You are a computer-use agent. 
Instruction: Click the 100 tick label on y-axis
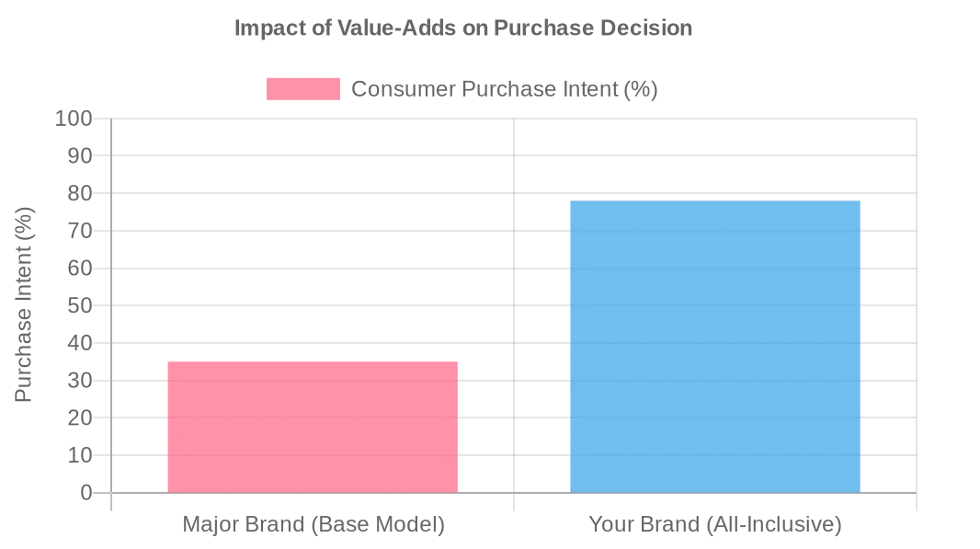(x=74, y=119)
